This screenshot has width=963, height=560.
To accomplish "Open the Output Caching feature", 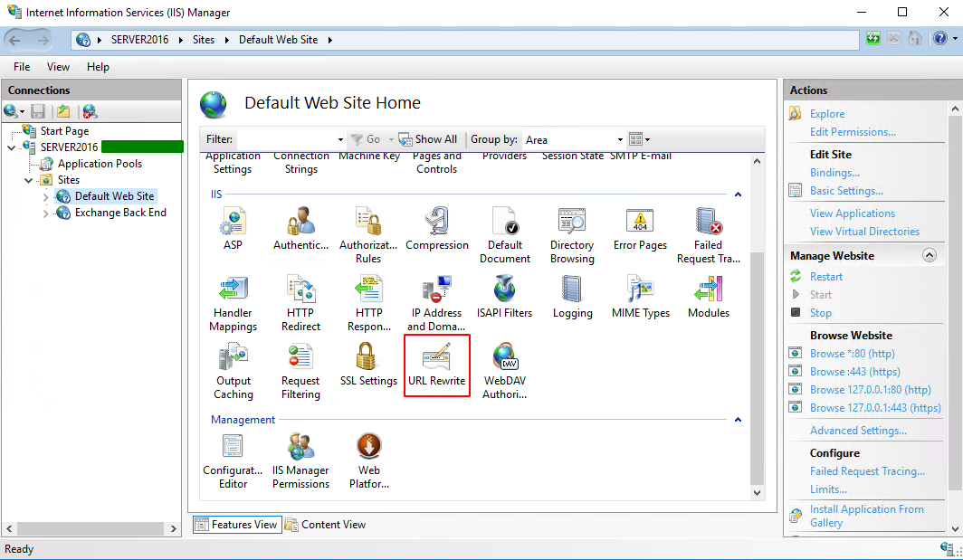I will [x=233, y=371].
